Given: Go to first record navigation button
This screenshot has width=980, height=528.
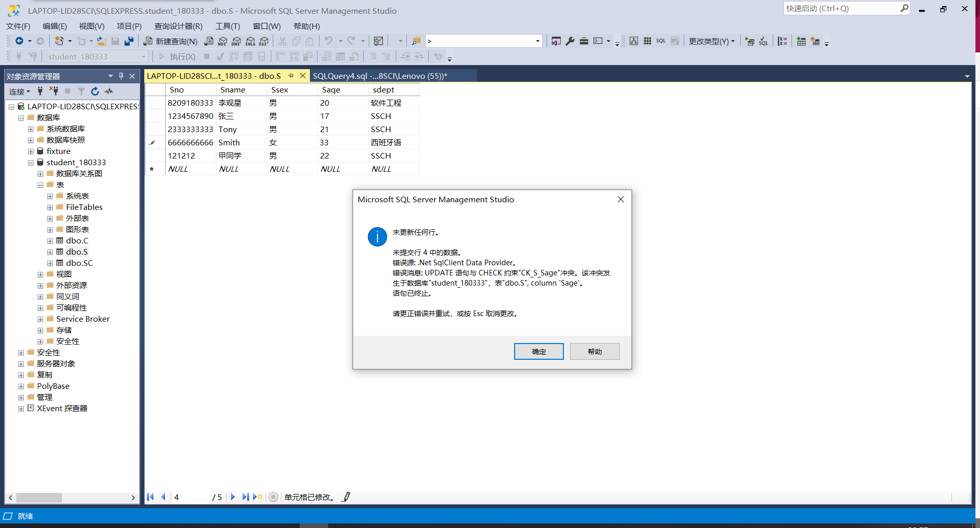Looking at the screenshot, I should pos(150,497).
